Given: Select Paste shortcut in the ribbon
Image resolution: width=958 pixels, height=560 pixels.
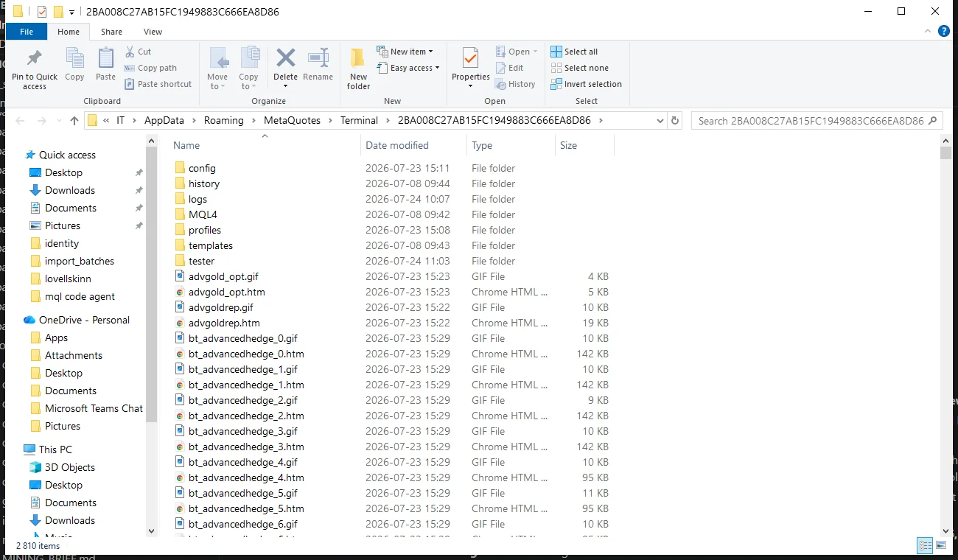Looking at the screenshot, I should pyautogui.click(x=158, y=84).
